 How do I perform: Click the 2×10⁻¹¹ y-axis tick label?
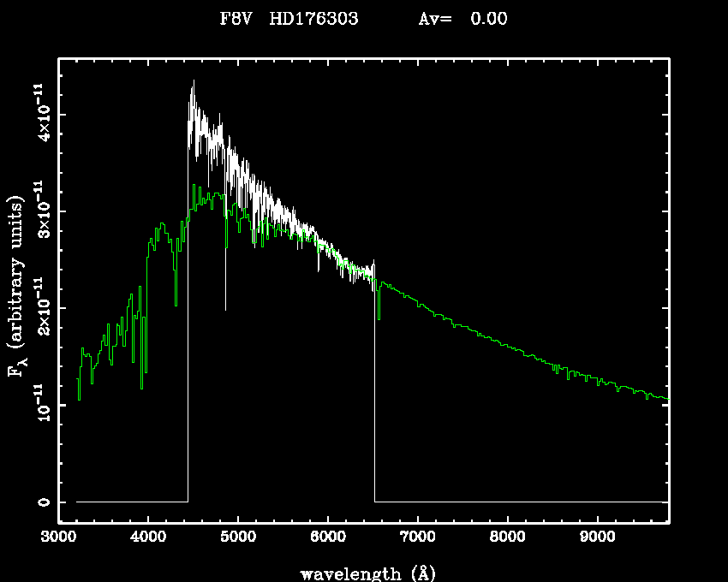tap(41, 308)
